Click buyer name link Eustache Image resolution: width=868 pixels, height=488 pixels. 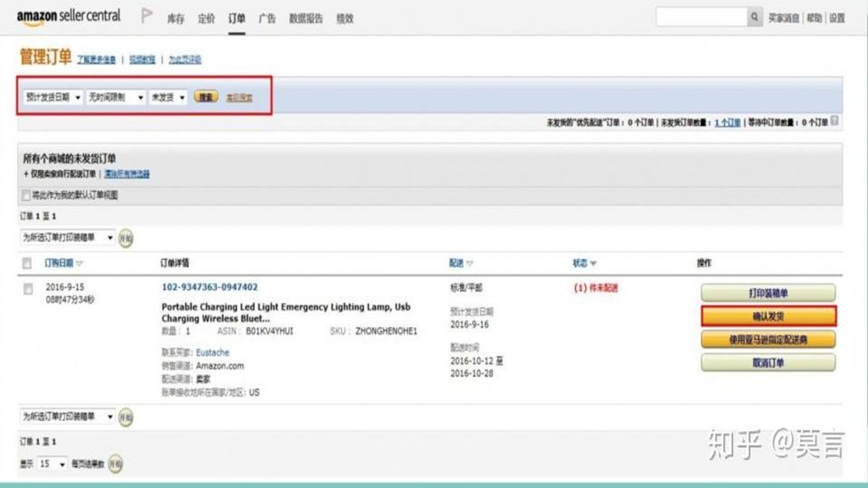click(213, 352)
